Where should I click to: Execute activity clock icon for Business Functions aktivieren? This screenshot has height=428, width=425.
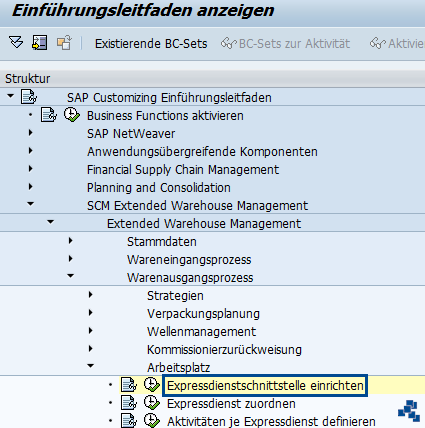click(x=72, y=115)
